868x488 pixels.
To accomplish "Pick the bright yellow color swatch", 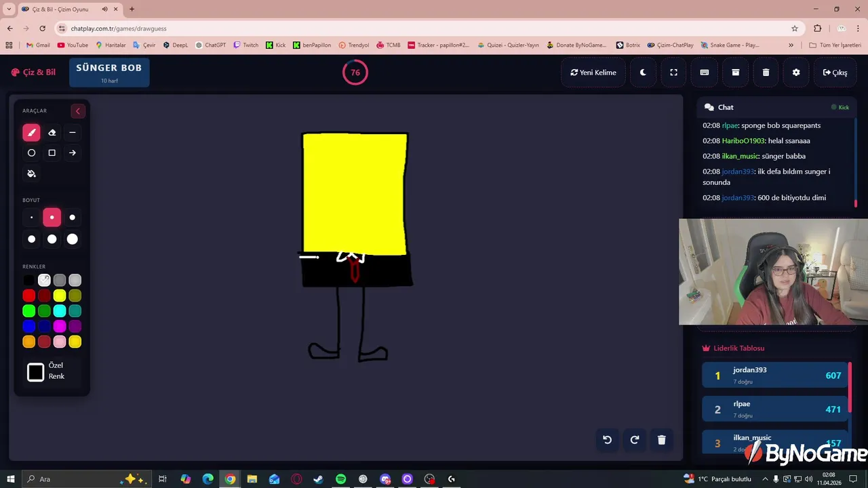I will point(60,296).
